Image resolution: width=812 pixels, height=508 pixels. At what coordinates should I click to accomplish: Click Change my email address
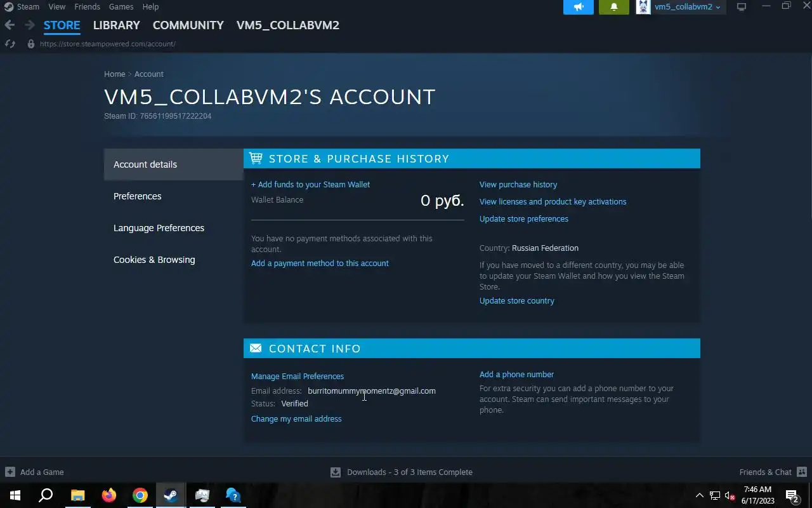point(296,419)
